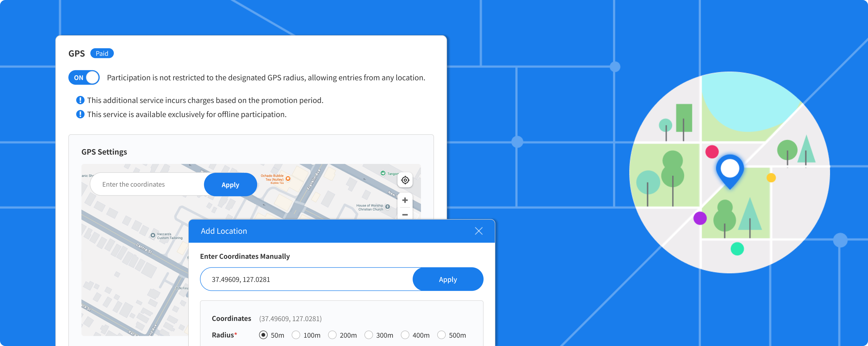Click the locate-me crosshair map icon
Image resolution: width=868 pixels, height=346 pixels.
pyautogui.click(x=405, y=180)
